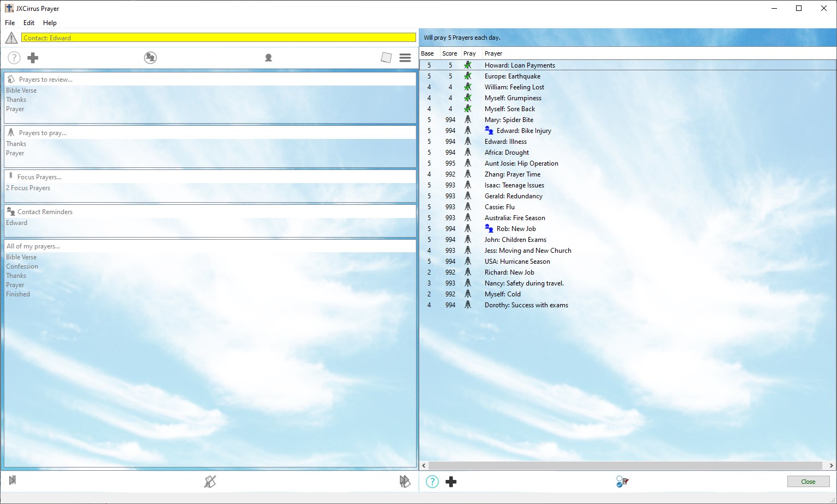Image resolution: width=837 pixels, height=504 pixels.
Task: Click the Close button
Action: [808, 482]
